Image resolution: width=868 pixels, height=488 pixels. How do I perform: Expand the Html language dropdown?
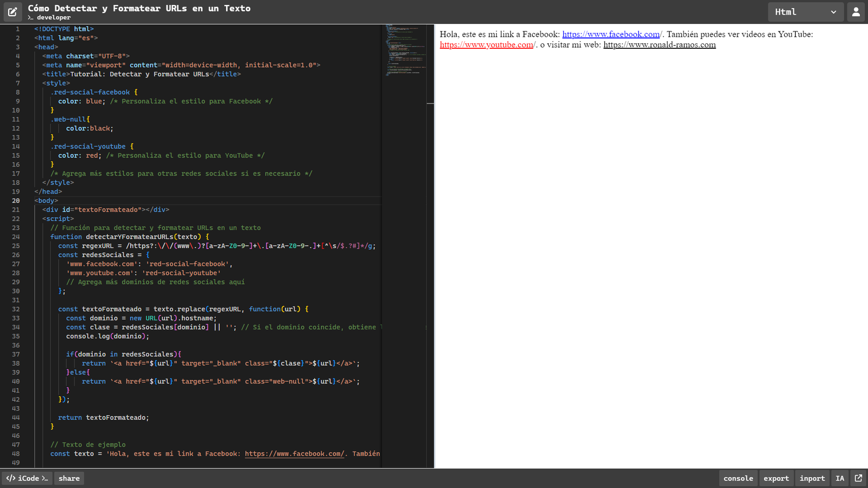click(x=805, y=12)
